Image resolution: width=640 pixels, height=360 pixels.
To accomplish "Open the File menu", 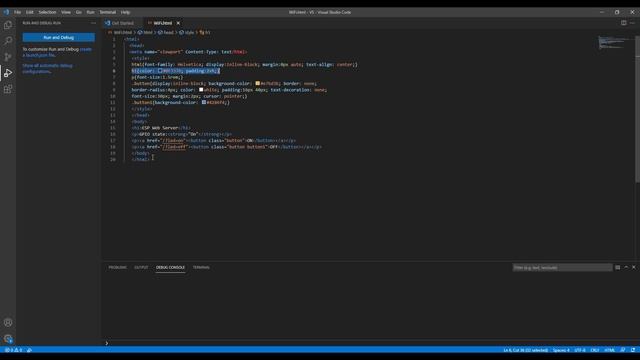I will pyautogui.click(x=17, y=12).
